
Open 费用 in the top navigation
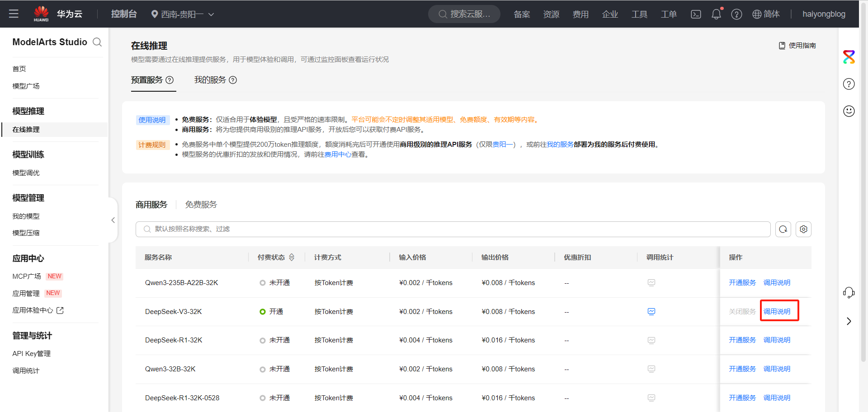[580, 14]
